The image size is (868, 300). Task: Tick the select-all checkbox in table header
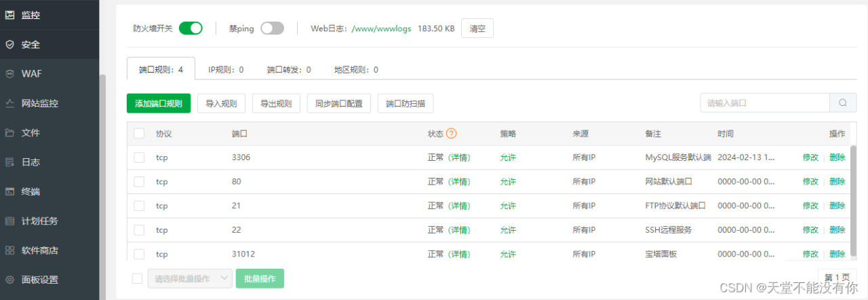(x=139, y=134)
